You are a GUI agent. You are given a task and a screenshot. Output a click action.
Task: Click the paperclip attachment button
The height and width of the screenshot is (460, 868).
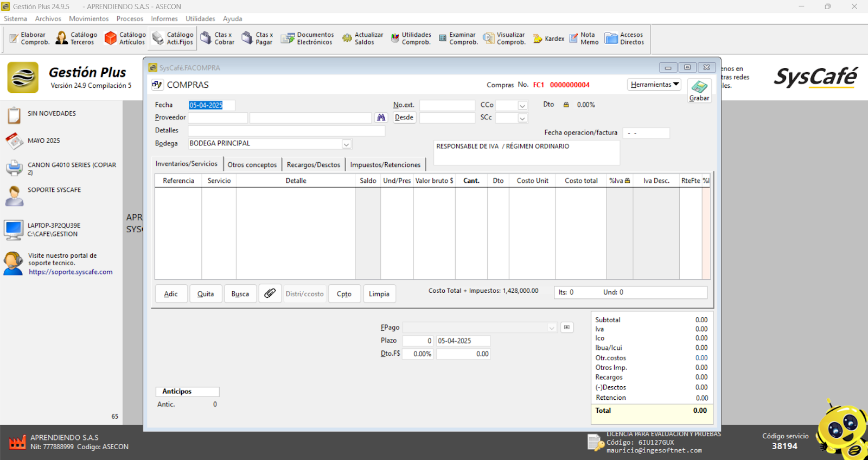pos(270,293)
